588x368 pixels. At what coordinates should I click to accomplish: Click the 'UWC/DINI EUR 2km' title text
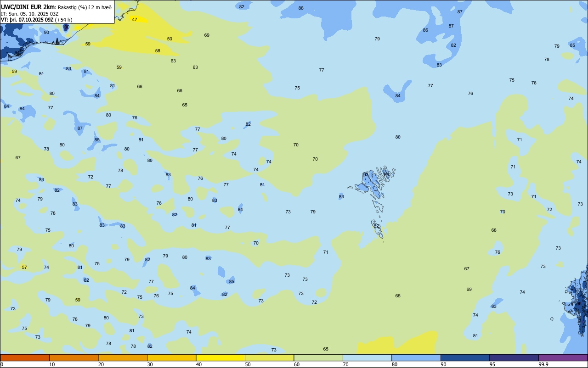[x=27, y=7]
